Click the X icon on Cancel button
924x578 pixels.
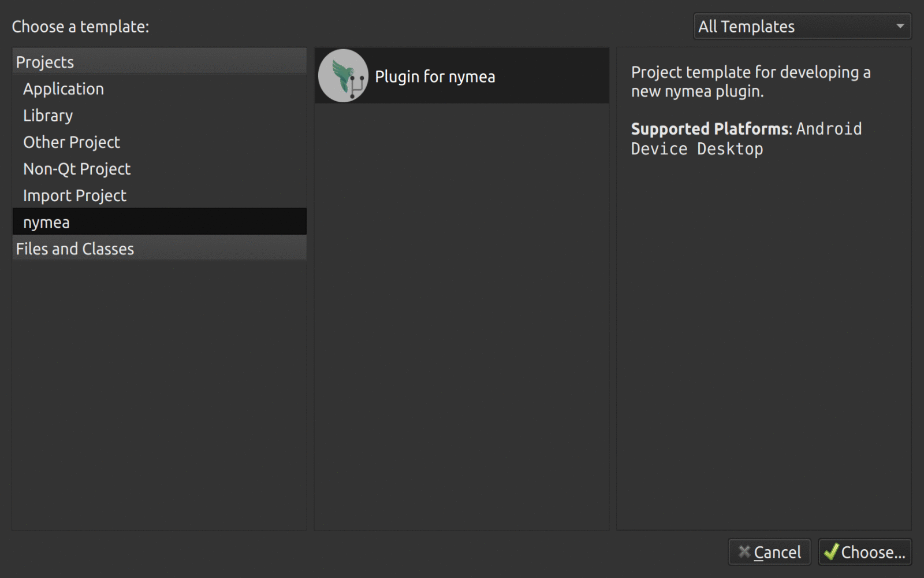(744, 552)
